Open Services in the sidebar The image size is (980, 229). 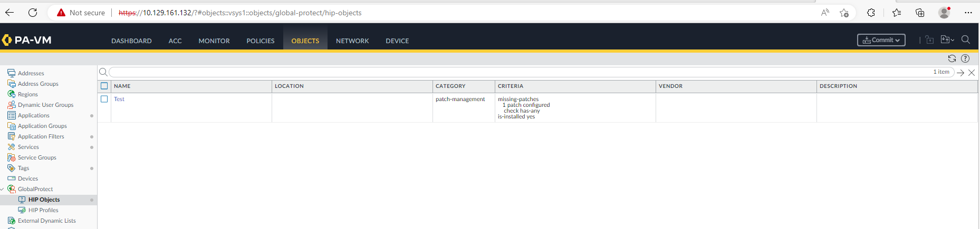tap(28, 147)
